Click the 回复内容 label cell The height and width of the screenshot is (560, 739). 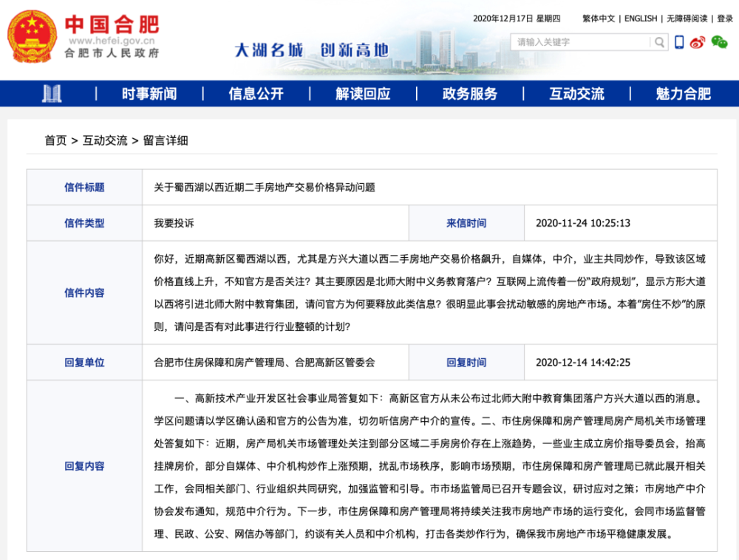coord(84,466)
